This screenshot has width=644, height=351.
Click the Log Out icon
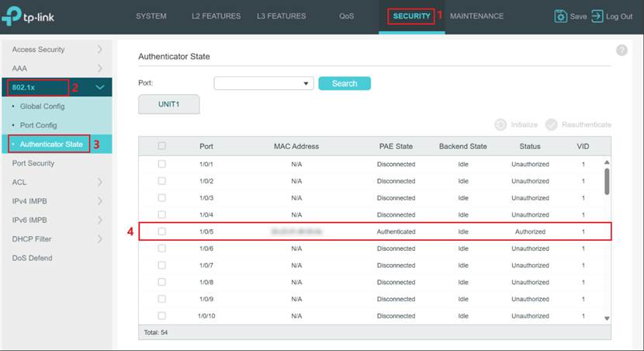[597, 16]
